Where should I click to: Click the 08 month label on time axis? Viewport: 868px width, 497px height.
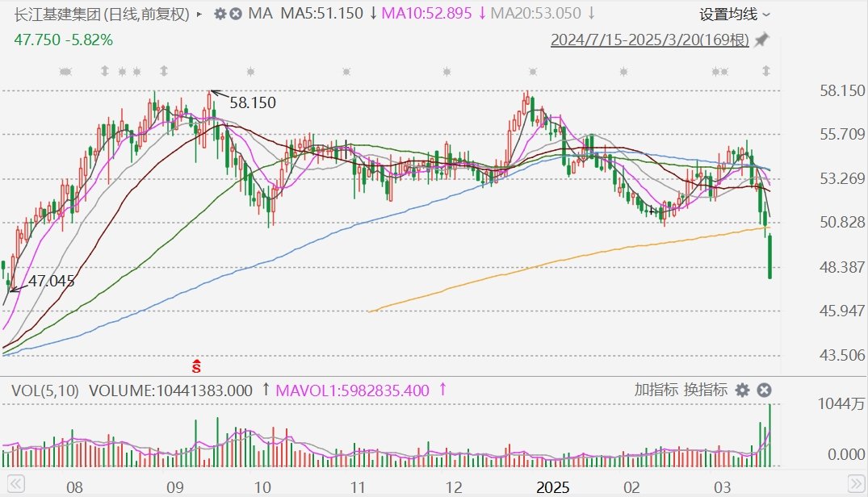click(x=74, y=487)
